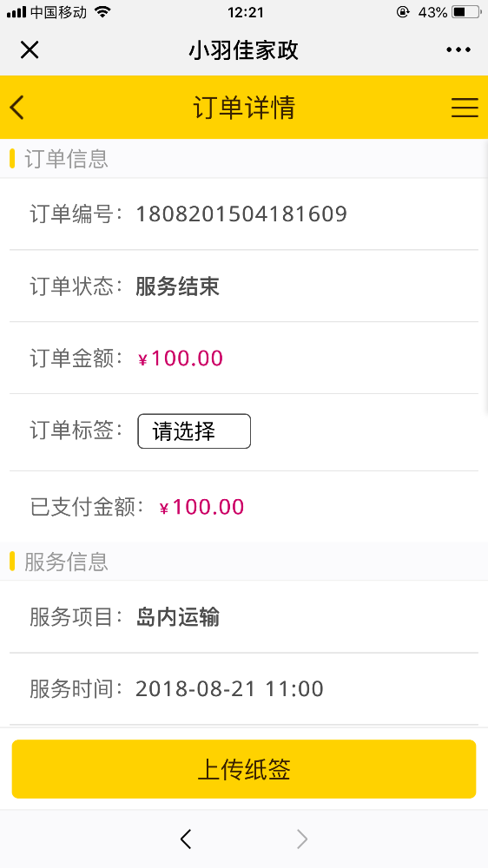488x868 pixels.
Task: Navigate forward with the bottom browser arrow
Action: (x=302, y=839)
